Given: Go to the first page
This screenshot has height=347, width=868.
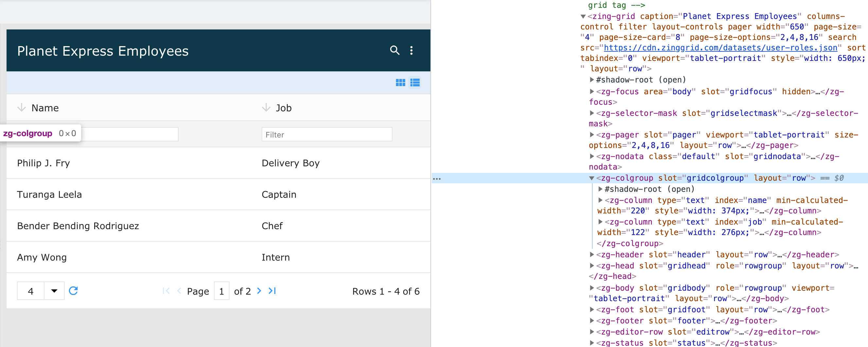Looking at the screenshot, I should (x=166, y=291).
